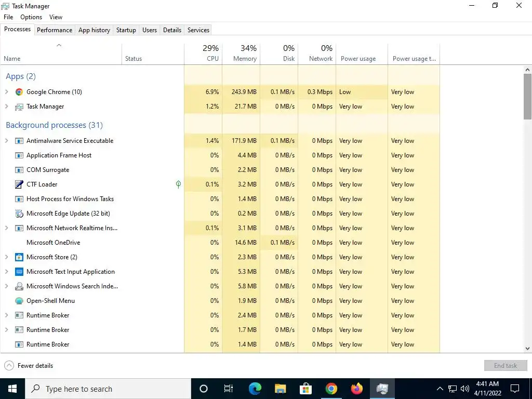Click the End task button

[506, 366]
